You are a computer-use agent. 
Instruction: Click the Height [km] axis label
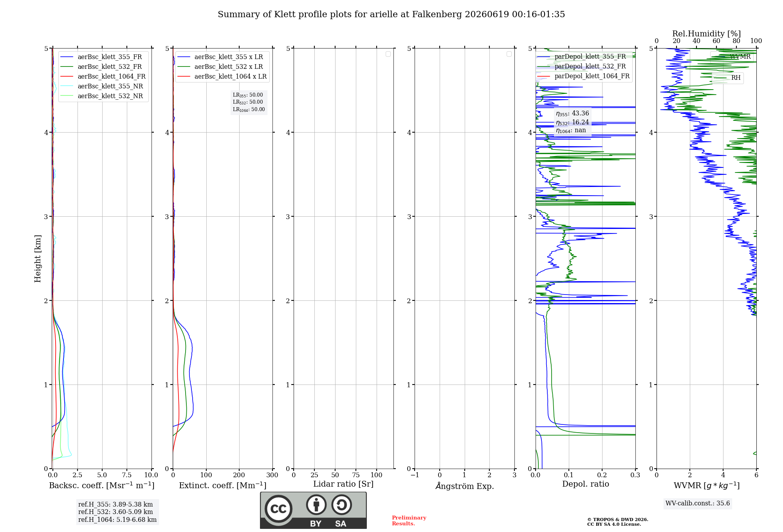pyautogui.click(x=38, y=259)
